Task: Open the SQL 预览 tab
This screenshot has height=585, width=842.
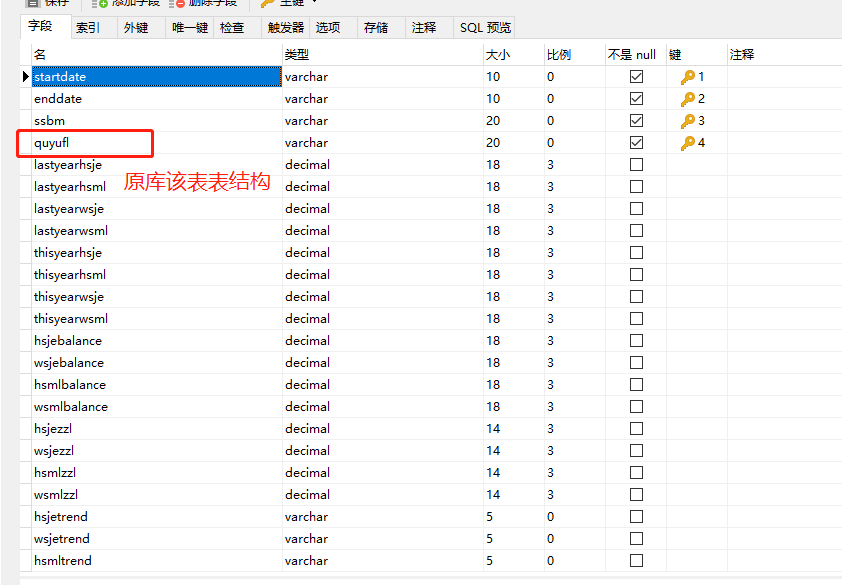Action: pyautogui.click(x=484, y=27)
